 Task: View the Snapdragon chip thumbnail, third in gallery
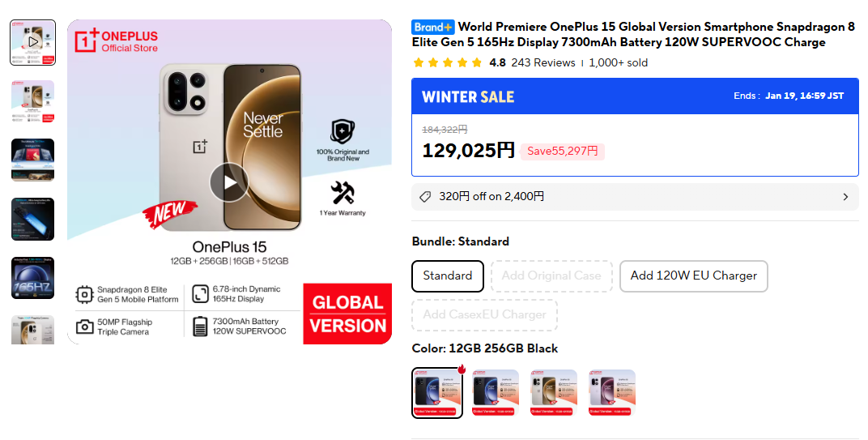click(32, 160)
